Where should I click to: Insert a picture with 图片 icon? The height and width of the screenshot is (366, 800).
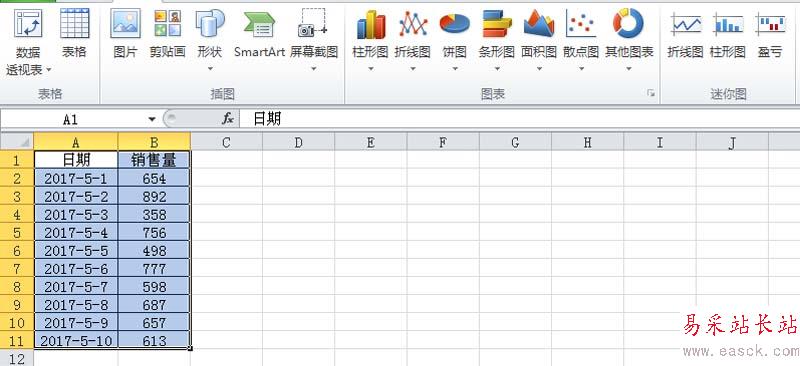click(x=126, y=23)
